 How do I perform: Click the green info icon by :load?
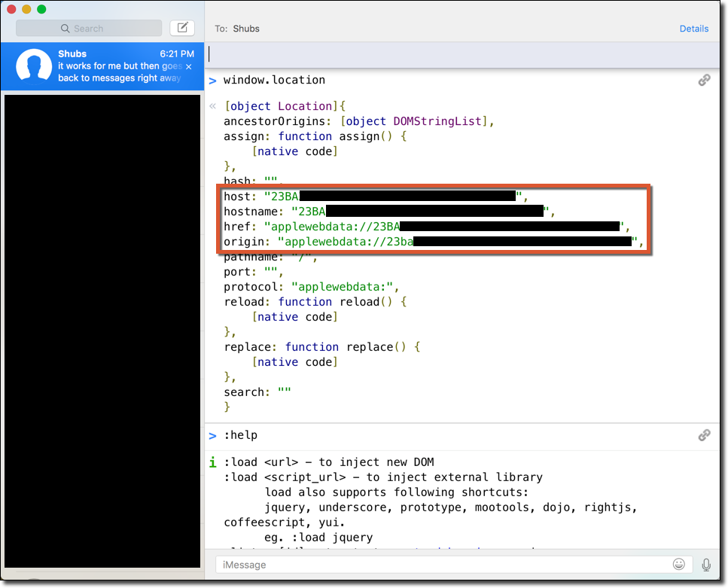pyautogui.click(x=212, y=462)
